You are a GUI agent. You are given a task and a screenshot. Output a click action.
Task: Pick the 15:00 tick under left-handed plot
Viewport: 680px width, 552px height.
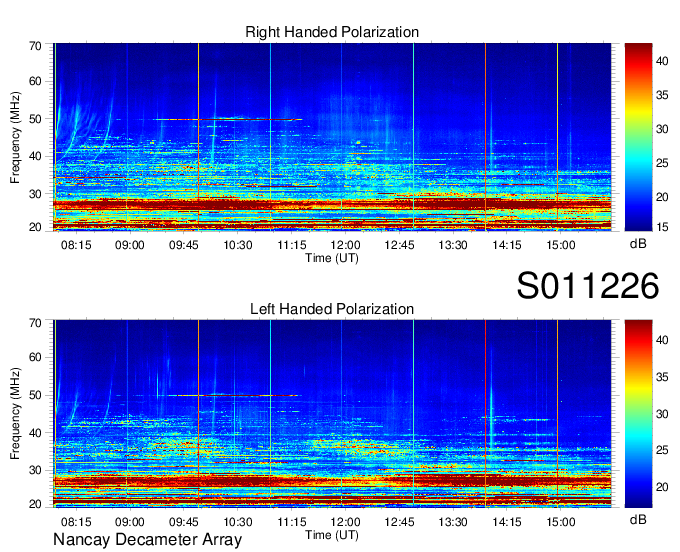560,522
